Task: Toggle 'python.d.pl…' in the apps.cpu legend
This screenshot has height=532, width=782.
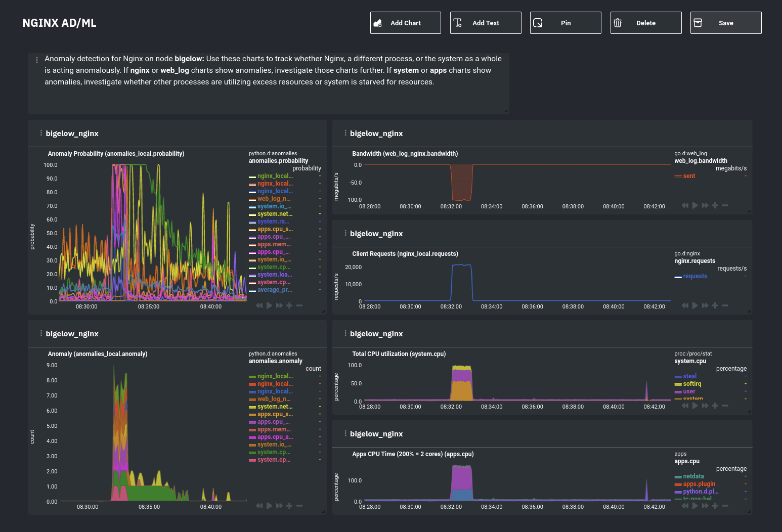Action: pos(701,492)
